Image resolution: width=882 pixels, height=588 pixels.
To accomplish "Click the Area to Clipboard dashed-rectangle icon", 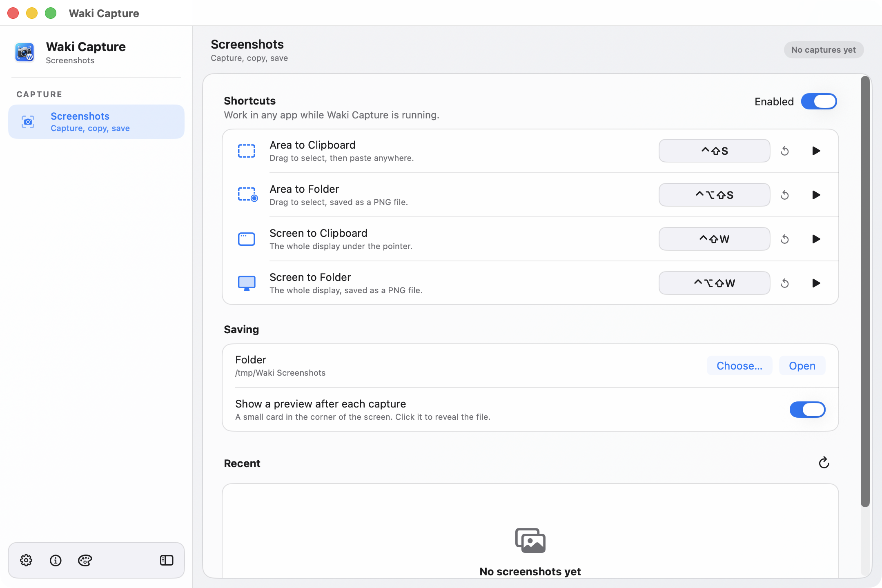I will point(247,151).
